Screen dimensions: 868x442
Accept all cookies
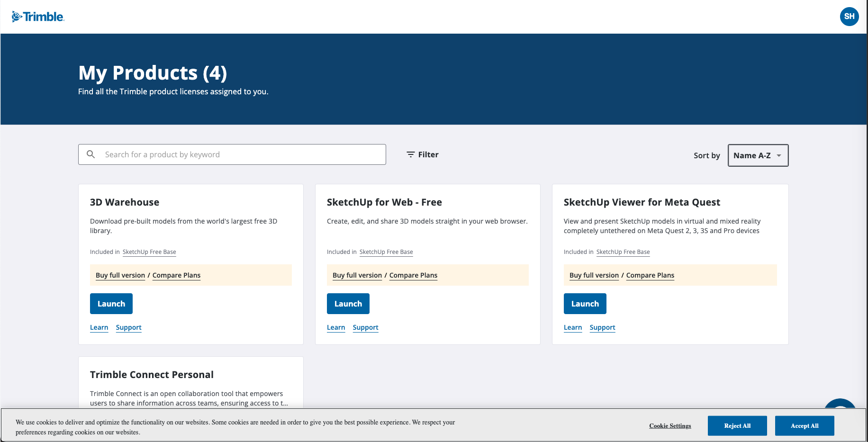click(x=804, y=425)
